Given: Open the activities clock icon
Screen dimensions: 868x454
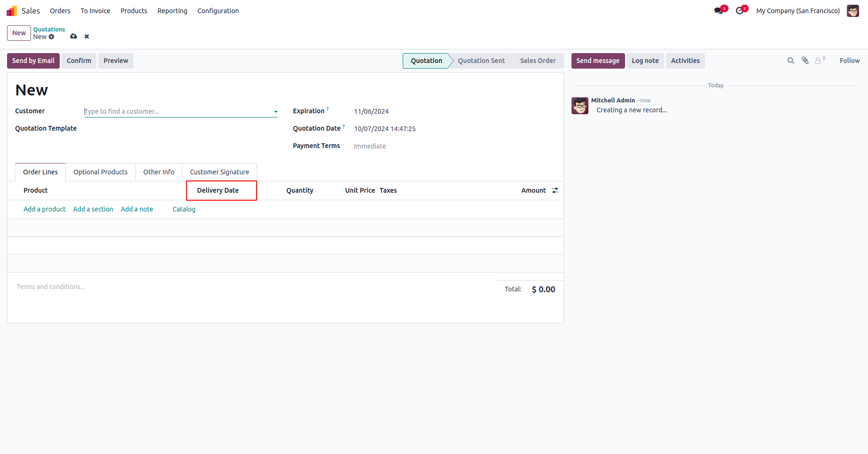Looking at the screenshot, I should (740, 11).
